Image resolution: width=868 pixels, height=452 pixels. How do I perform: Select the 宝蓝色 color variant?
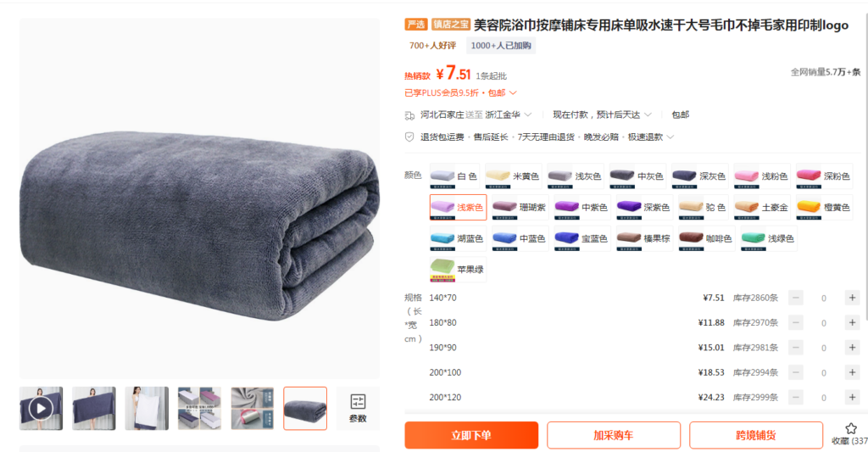(581, 238)
